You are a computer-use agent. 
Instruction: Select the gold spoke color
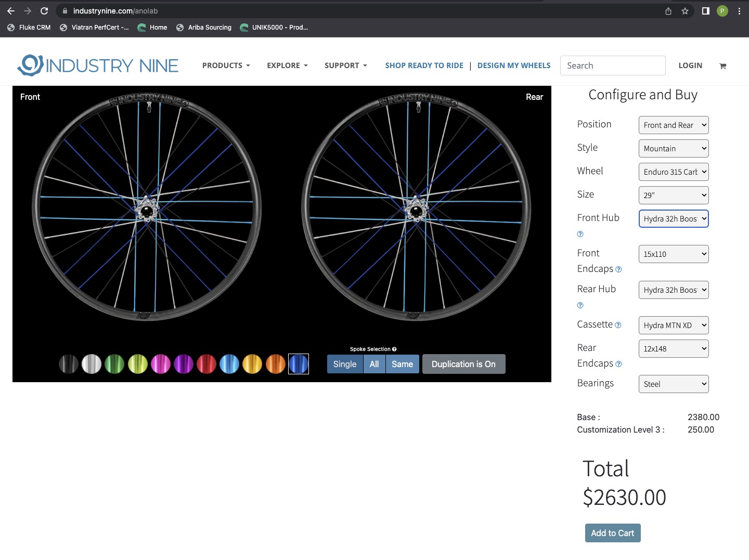252,364
